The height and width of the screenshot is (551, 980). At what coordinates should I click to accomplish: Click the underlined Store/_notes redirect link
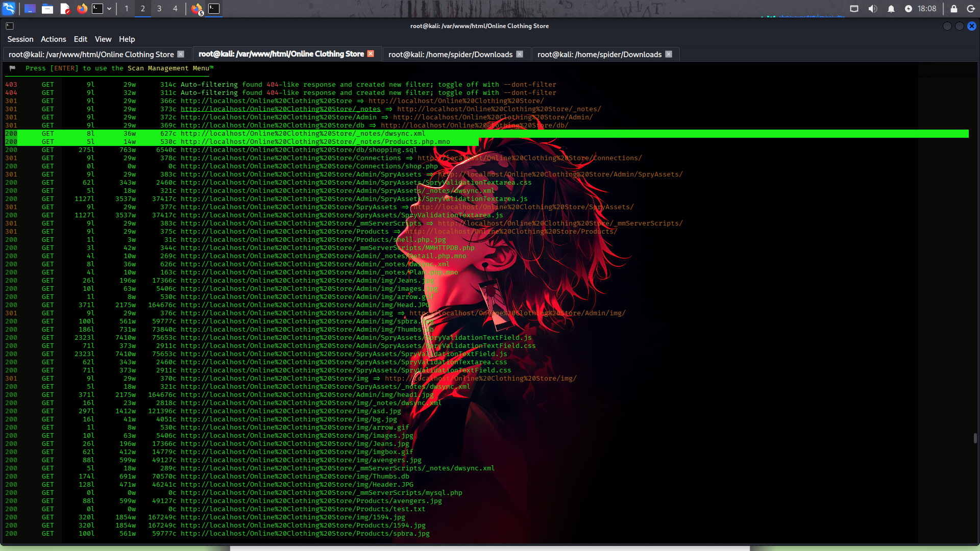[280, 109]
